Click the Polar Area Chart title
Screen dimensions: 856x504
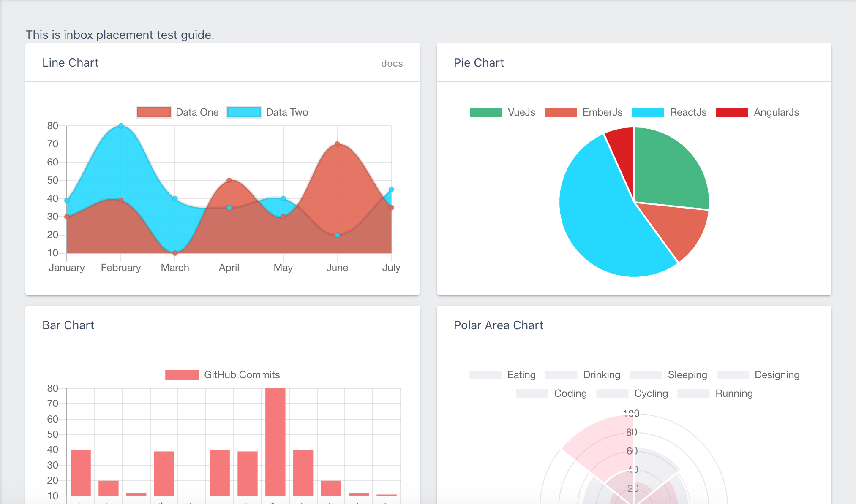click(498, 325)
